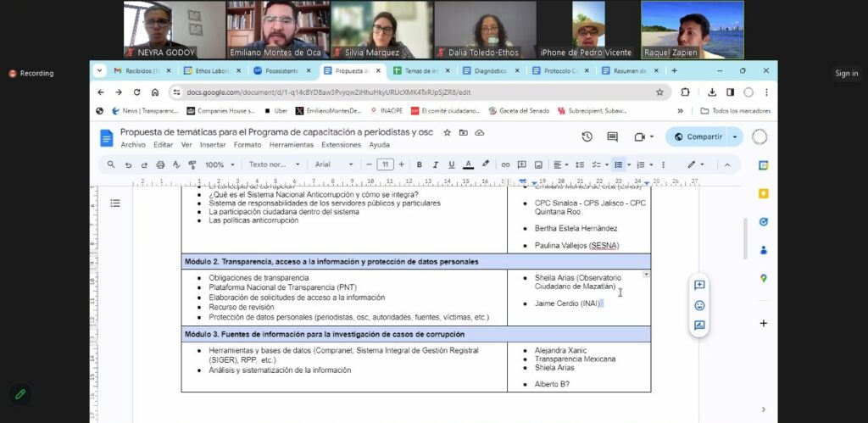Click the Compartir share button

point(698,136)
